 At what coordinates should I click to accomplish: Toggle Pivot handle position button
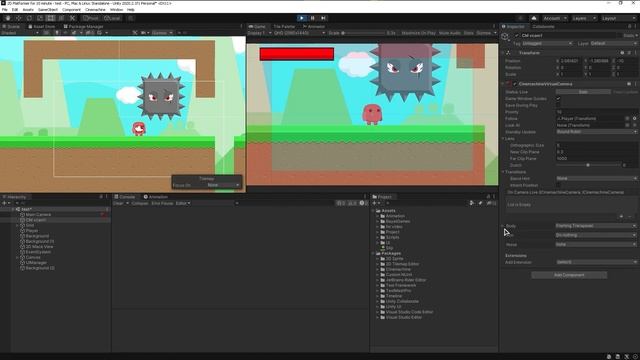[91, 18]
